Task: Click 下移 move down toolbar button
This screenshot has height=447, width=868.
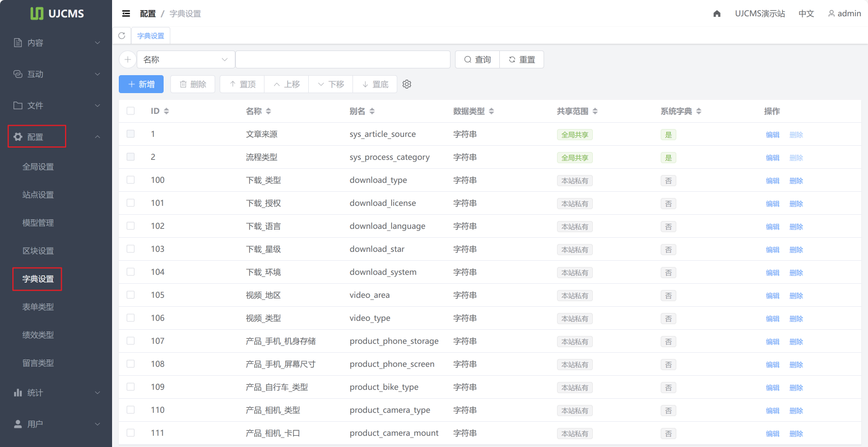Action: (331, 84)
